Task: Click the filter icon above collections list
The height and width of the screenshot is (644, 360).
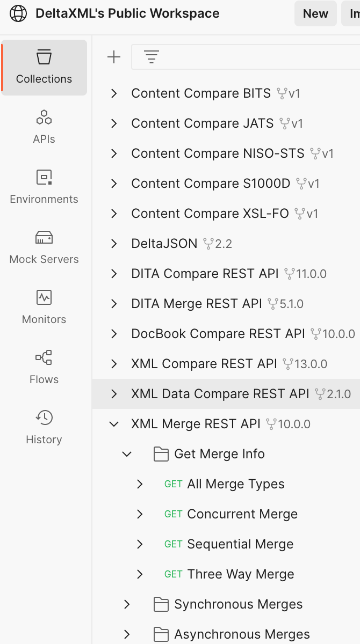Action: (x=152, y=57)
